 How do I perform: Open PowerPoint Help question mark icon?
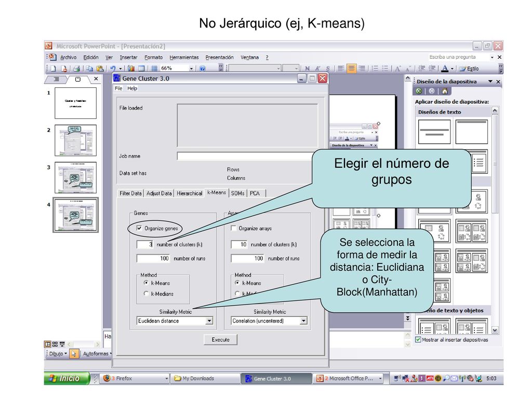(x=203, y=69)
